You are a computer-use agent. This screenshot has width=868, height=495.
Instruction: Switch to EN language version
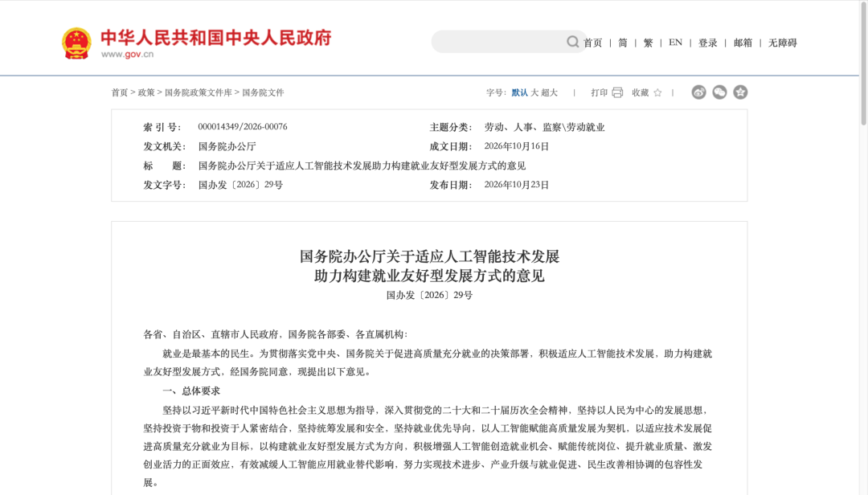click(675, 43)
